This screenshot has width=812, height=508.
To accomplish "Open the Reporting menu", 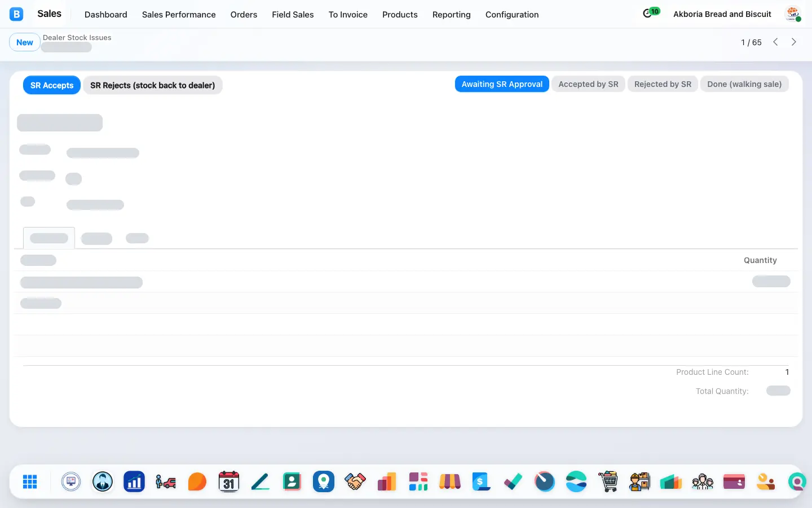I will click(x=451, y=14).
